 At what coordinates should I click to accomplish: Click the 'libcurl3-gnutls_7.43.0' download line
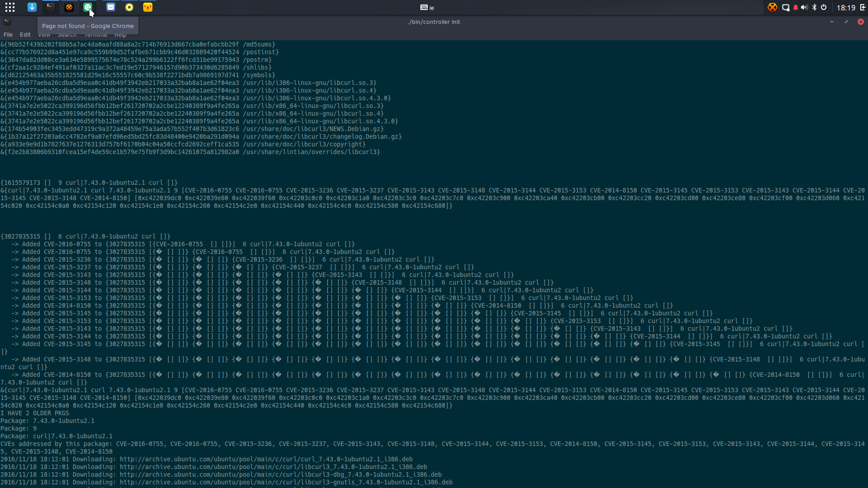[x=226, y=482]
